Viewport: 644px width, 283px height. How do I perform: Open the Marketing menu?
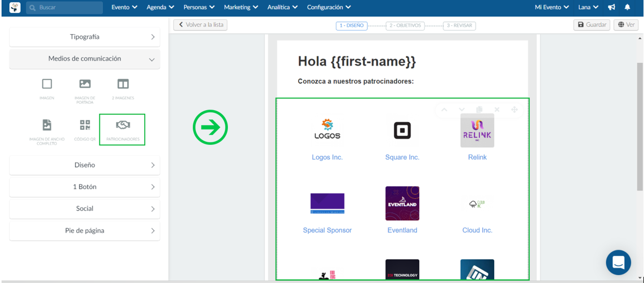[x=241, y=8]
